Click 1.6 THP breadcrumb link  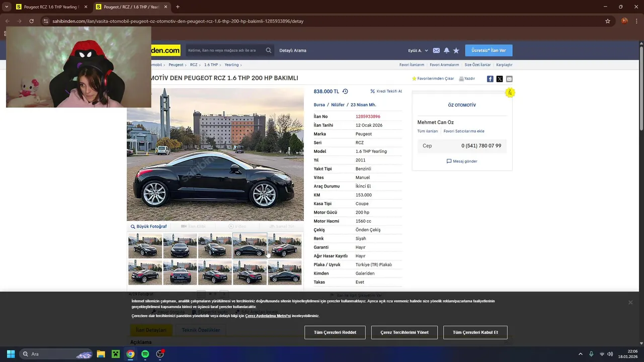211,65
